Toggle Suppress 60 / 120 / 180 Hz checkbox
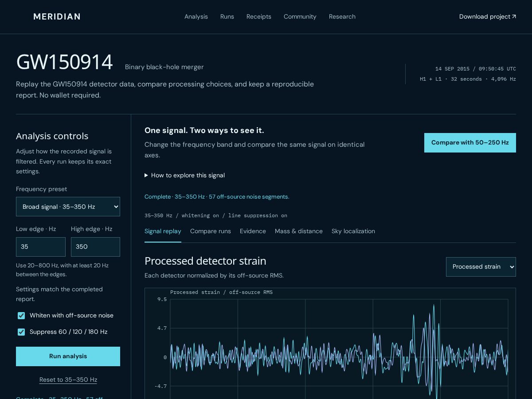This screenshot has width=532, height=399. tap(21, 332)
